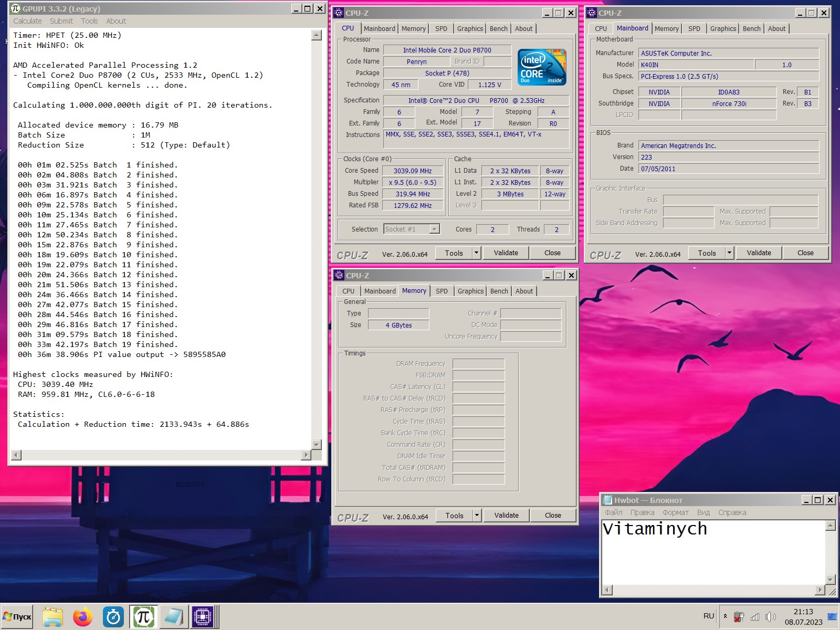Switch to GPUPI pi icon in taskbar
The image size is (840, 630).
click(143, 617)
